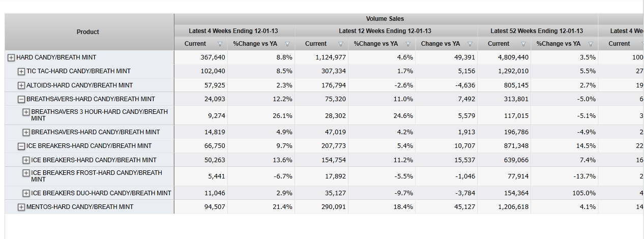644x239 pixels.
Task: Open filter for Latest 12 Weeks %Change vs YA
Action: click(407, 44)
